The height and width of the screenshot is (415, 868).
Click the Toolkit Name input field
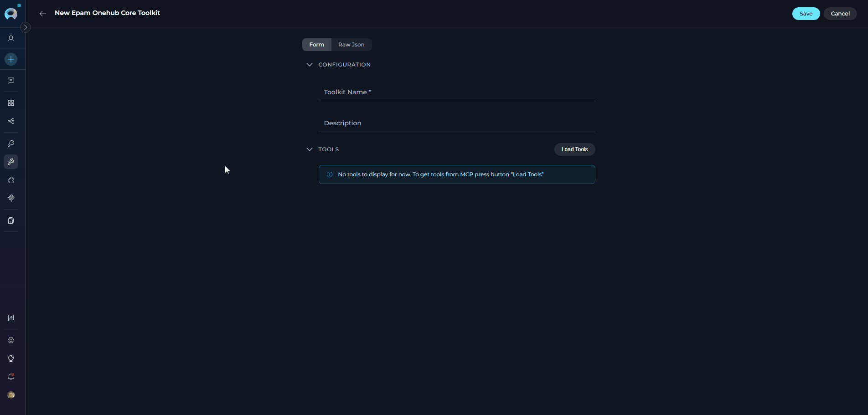[457, 92]
